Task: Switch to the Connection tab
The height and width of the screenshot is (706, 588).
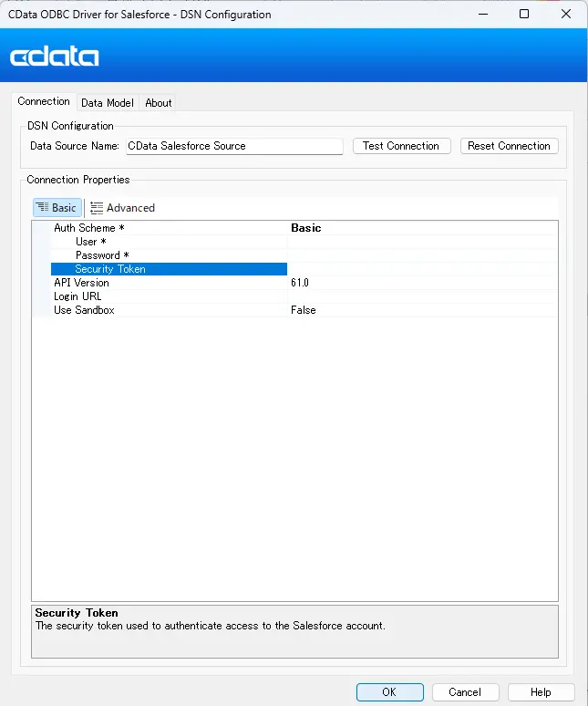Action: click(x=44, y=101)
